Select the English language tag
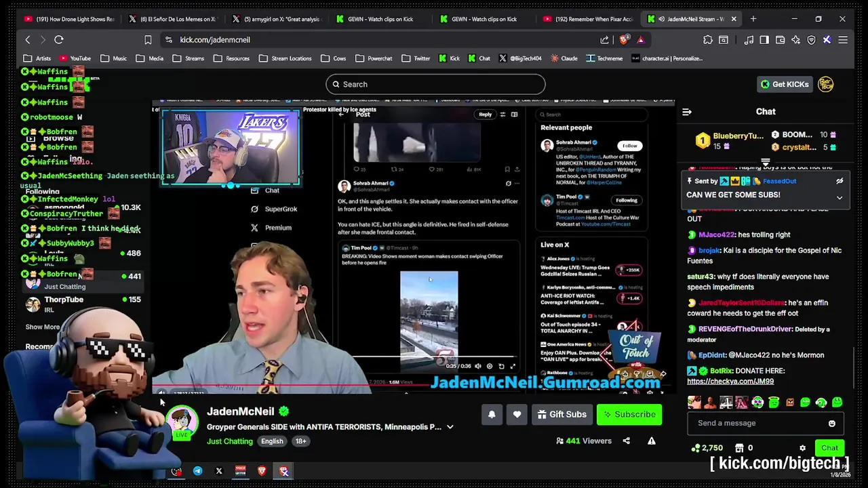The height and width of the screenshot is (488, 868). pyautogui.click(x=272, y=441)
